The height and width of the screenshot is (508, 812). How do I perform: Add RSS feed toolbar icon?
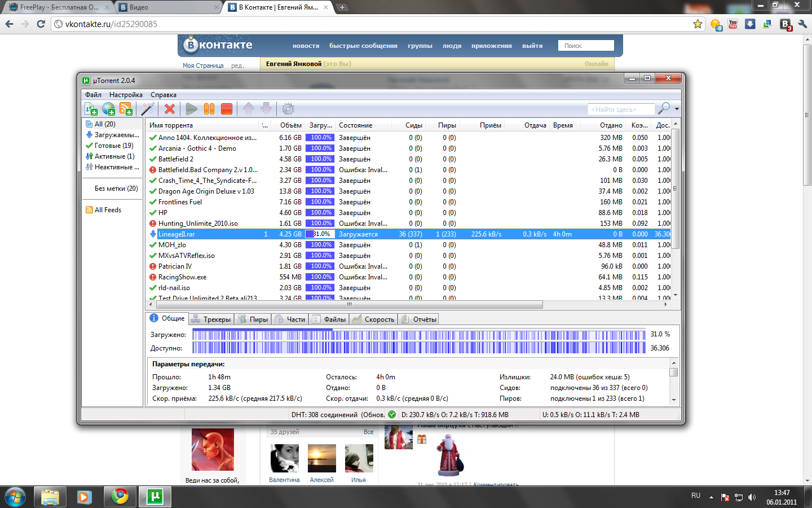(126, 109)
